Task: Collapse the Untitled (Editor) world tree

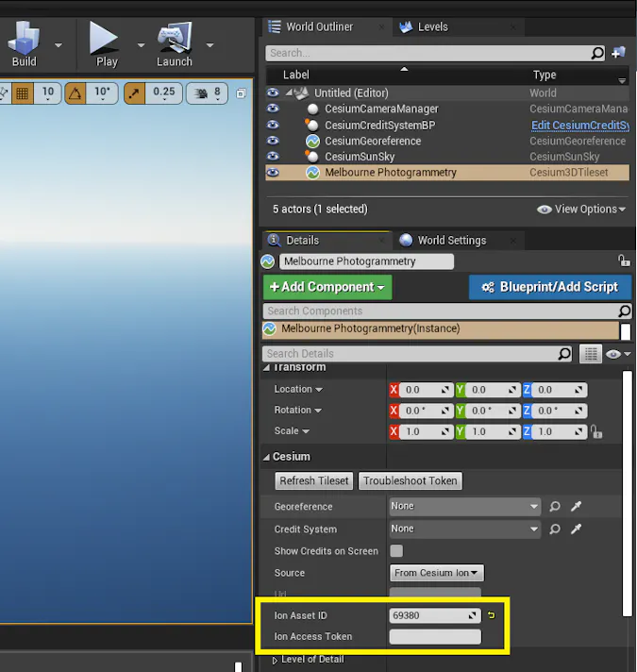Action: click(x=289, y=92)
